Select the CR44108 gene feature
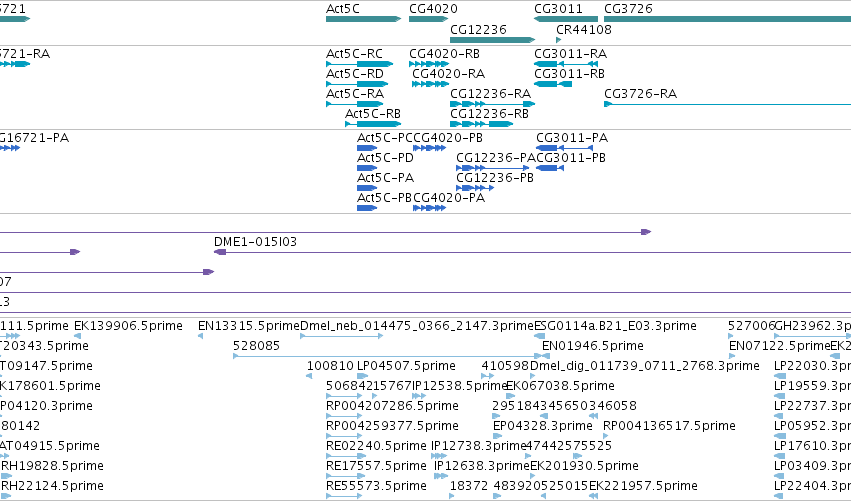 click(x=583, y=29)
